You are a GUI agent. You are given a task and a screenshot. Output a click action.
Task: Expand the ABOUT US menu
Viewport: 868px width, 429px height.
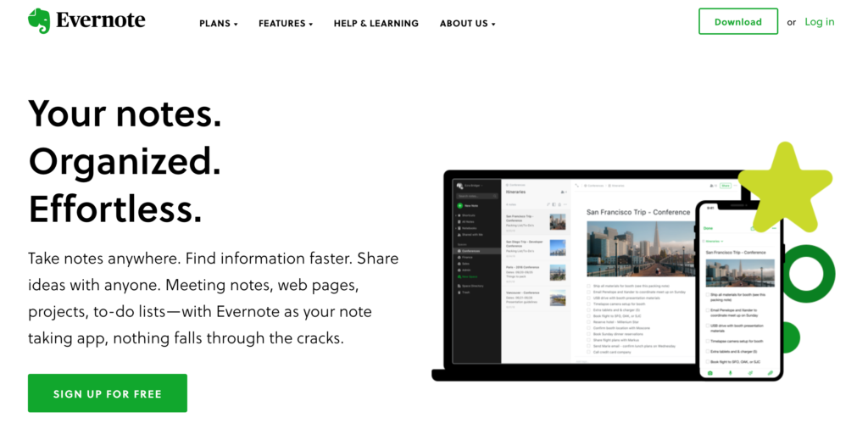[x=468, y=23]
